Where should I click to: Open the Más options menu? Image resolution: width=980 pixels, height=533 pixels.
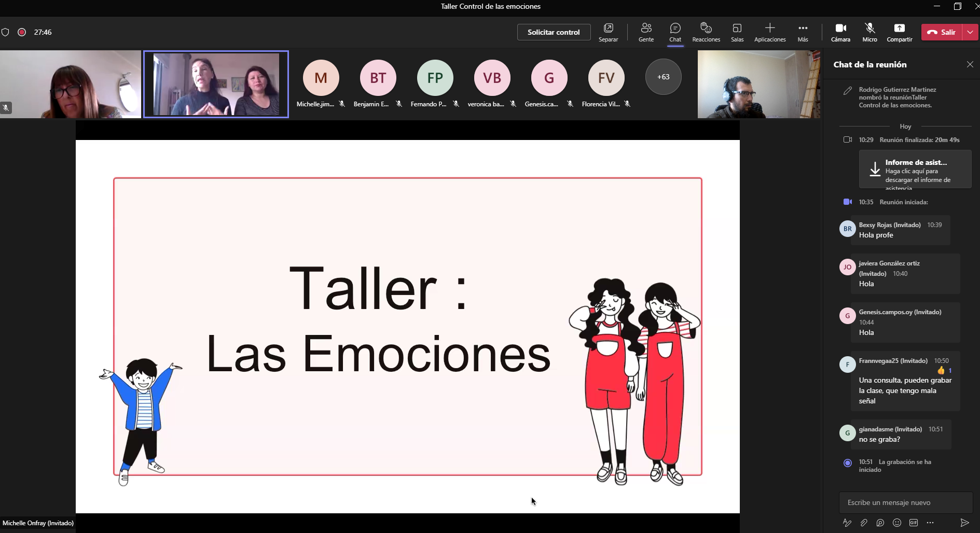click(x=803, y=32)
